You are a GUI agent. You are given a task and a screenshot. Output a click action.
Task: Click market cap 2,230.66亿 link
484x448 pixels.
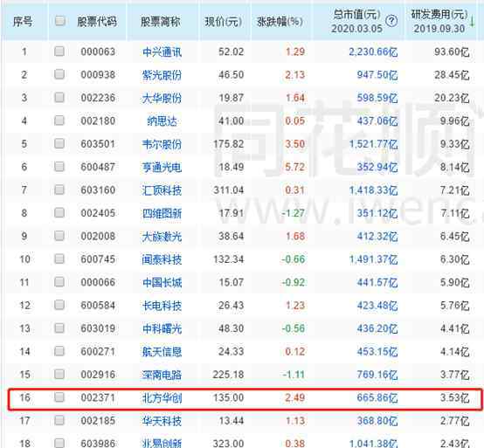373,52
